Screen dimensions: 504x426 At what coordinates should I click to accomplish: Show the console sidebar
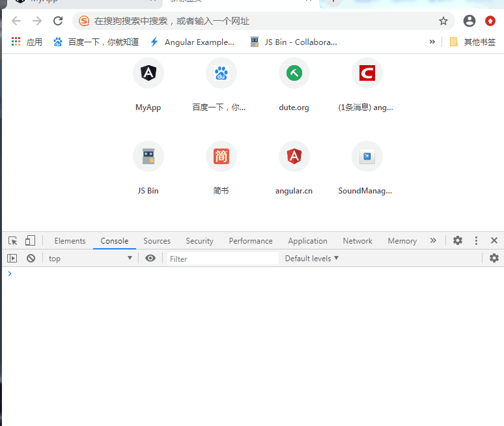(12, 258)
